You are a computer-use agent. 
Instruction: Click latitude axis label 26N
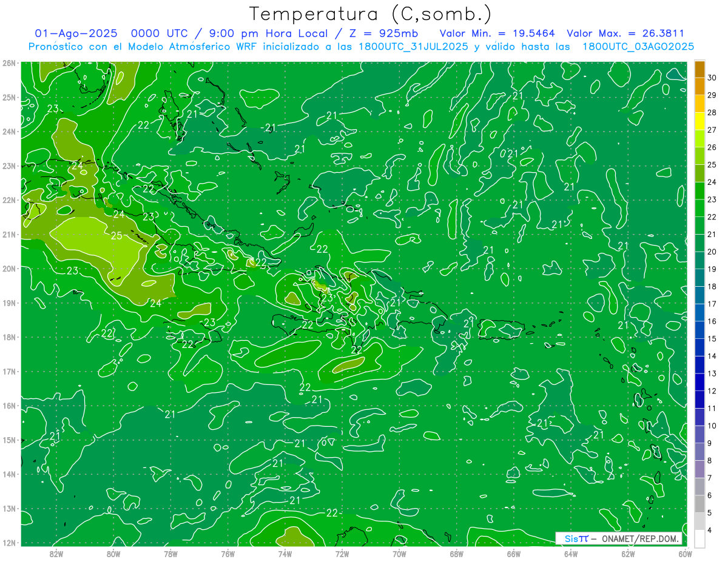(x=9, y=63)
